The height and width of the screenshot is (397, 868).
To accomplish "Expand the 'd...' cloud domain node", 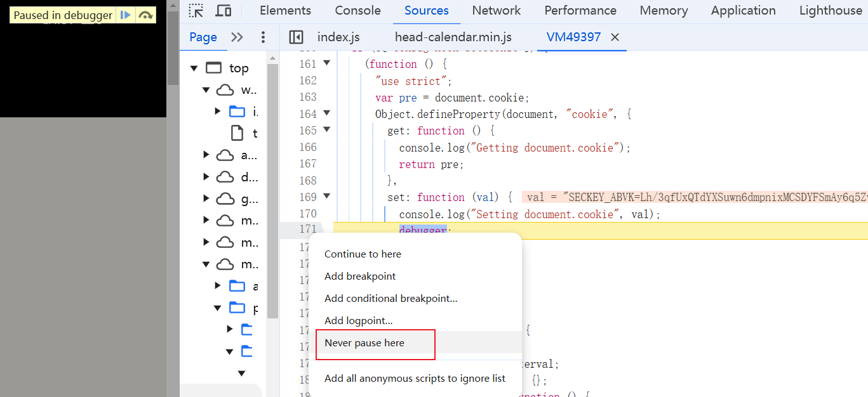I will [x=206, y=177].
